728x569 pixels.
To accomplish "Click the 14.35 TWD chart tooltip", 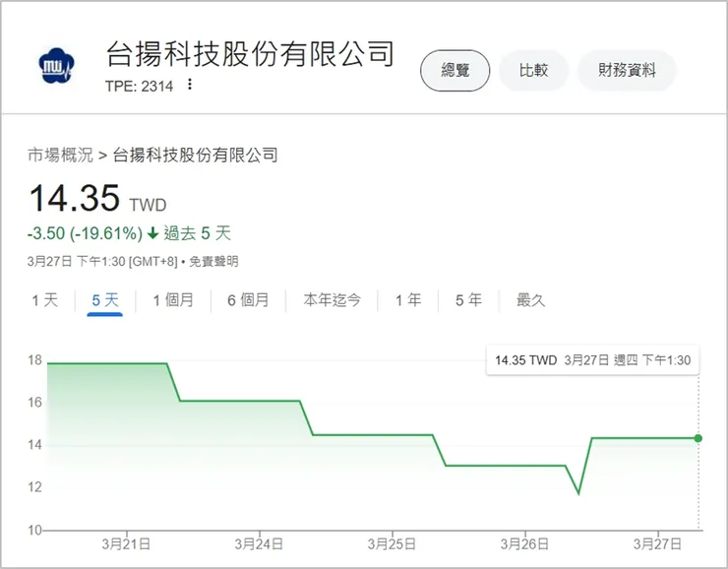I will point(592,360).
